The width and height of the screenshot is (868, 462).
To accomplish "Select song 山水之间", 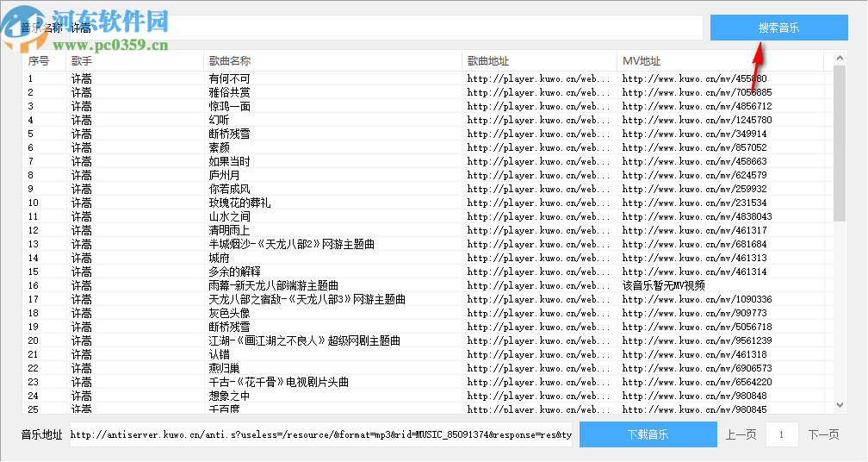I will 230,216.
